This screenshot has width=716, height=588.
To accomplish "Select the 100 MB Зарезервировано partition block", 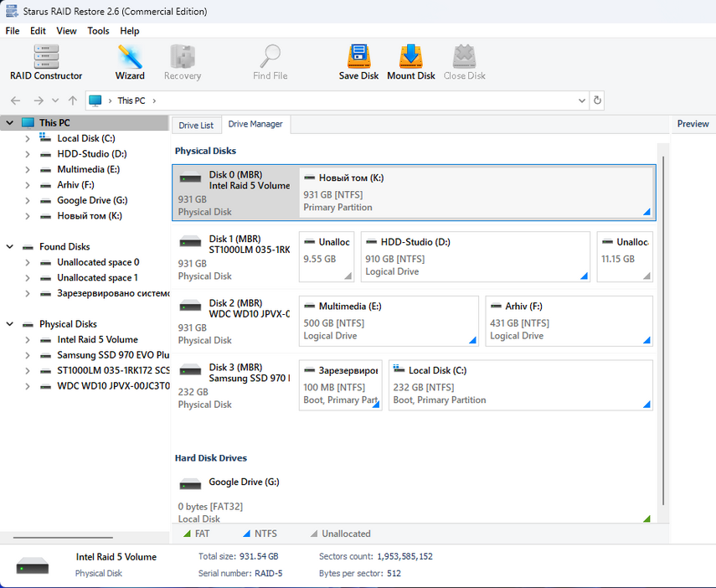I will click(x=340, y=385).
